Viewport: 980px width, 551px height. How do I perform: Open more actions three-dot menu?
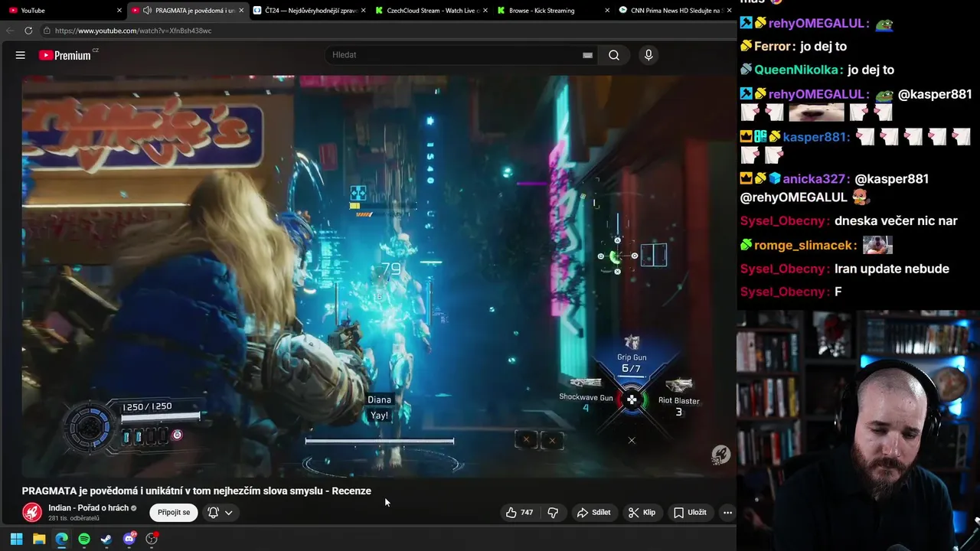[727, 513]
